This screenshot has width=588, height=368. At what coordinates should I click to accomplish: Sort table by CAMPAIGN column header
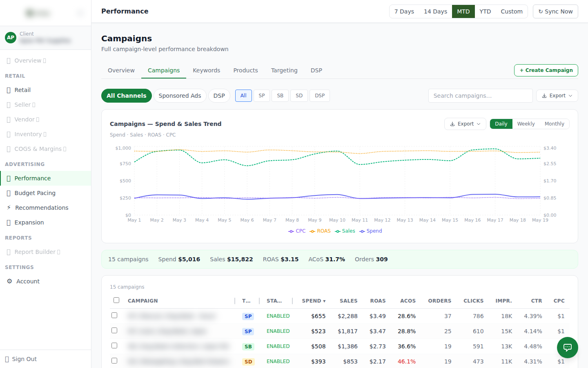coord(143,301)
